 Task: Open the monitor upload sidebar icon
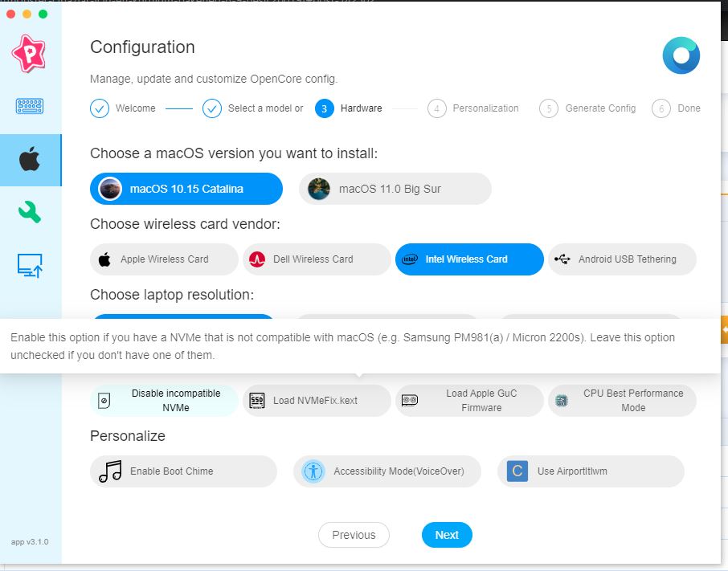click(x=30, y=264)
